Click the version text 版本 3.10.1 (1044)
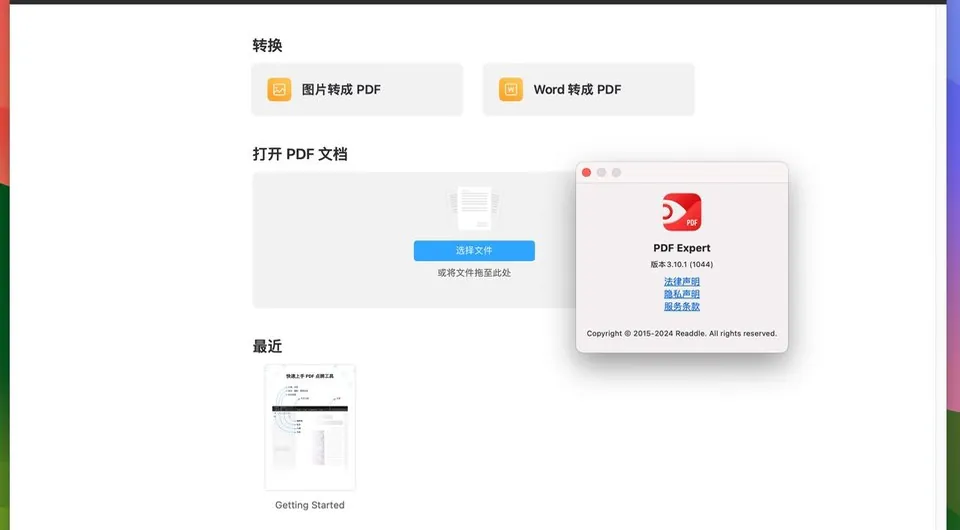 tap(681, 264)
